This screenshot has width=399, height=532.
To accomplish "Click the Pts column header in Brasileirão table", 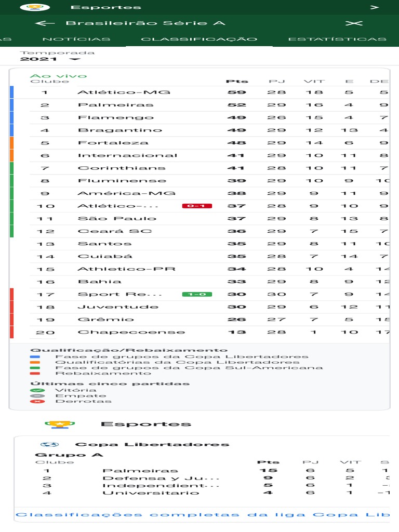I will point(237,82).
